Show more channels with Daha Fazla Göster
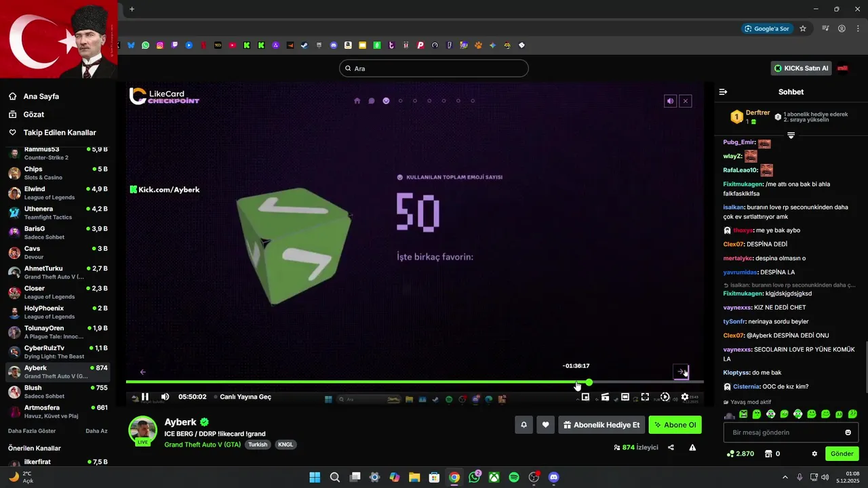 coord(32,430)
